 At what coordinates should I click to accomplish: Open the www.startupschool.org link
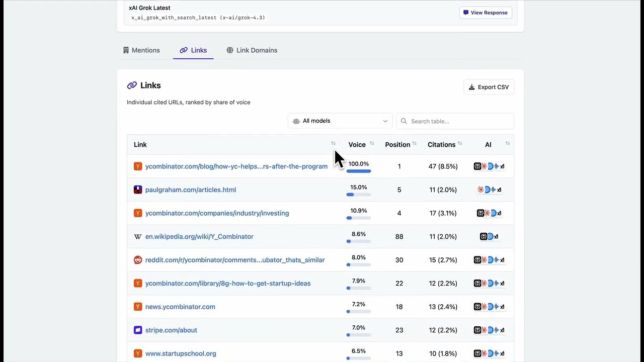181,353
